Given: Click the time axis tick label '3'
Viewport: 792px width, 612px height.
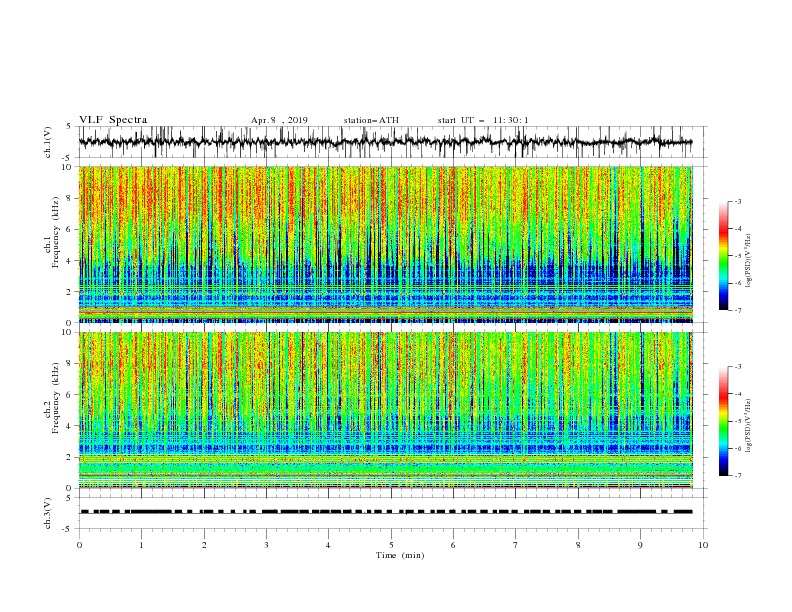Looking at the screenshot, I should [x=266, y=545].
